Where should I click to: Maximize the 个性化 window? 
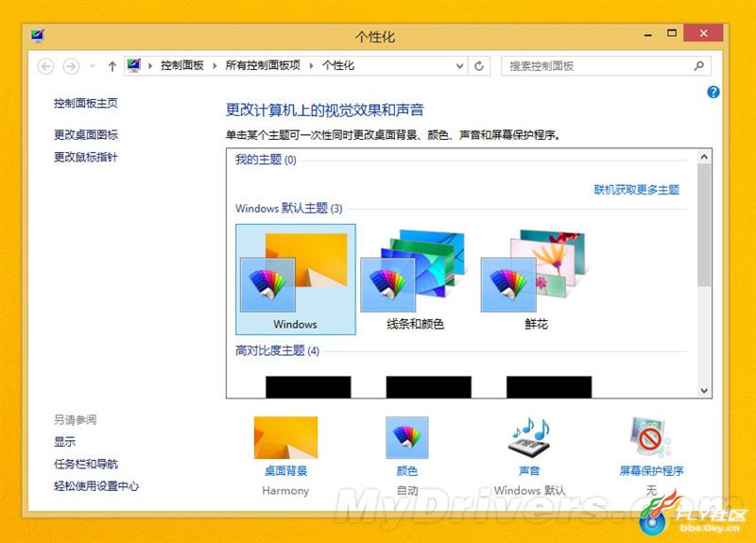point(672,34)
